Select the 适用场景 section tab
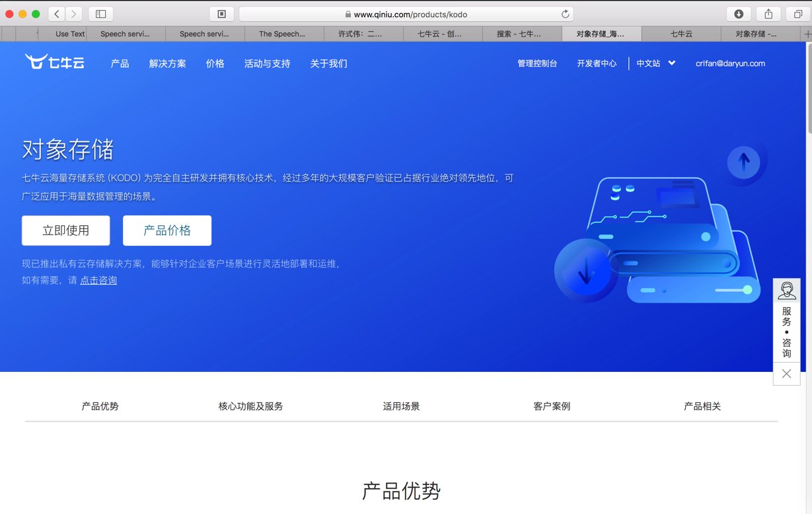The width and height of the screenshot is (812, 514). [401, 406]
